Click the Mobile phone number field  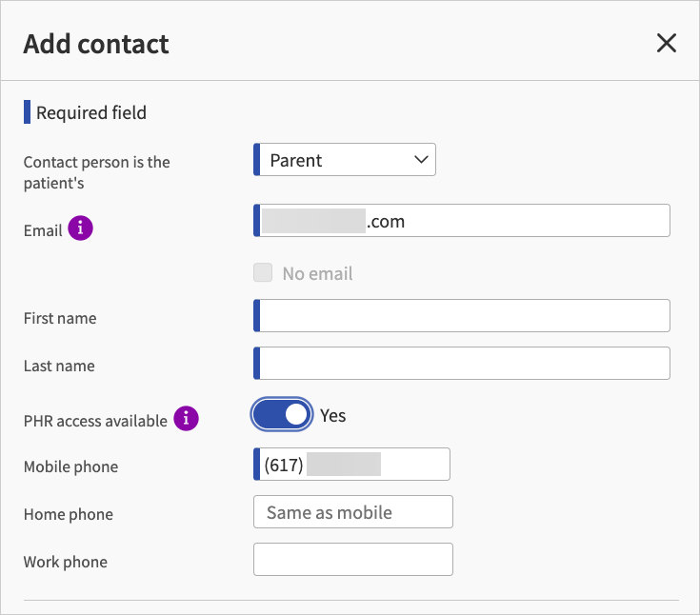352,465
